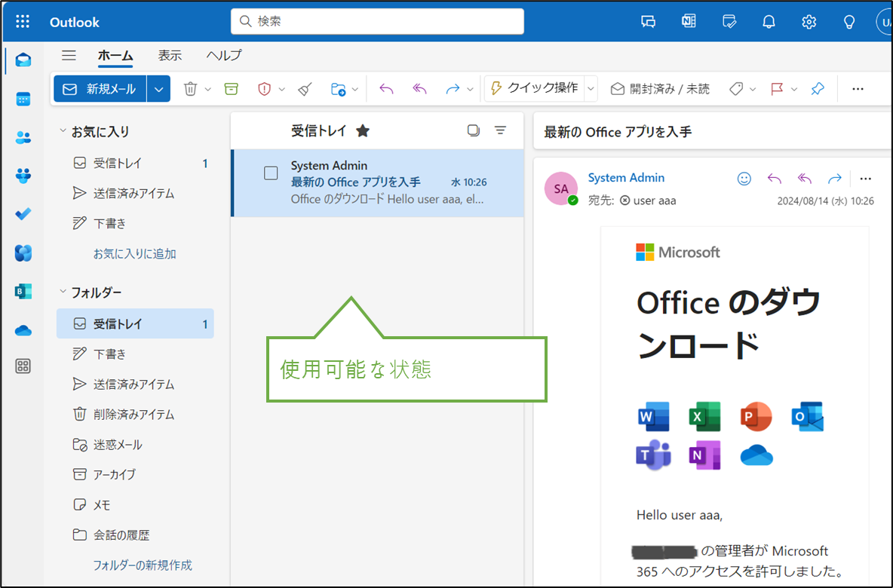This screenshot has height=588, width=893.
Task: Mark message as read / unread
Action: [660, 89]
